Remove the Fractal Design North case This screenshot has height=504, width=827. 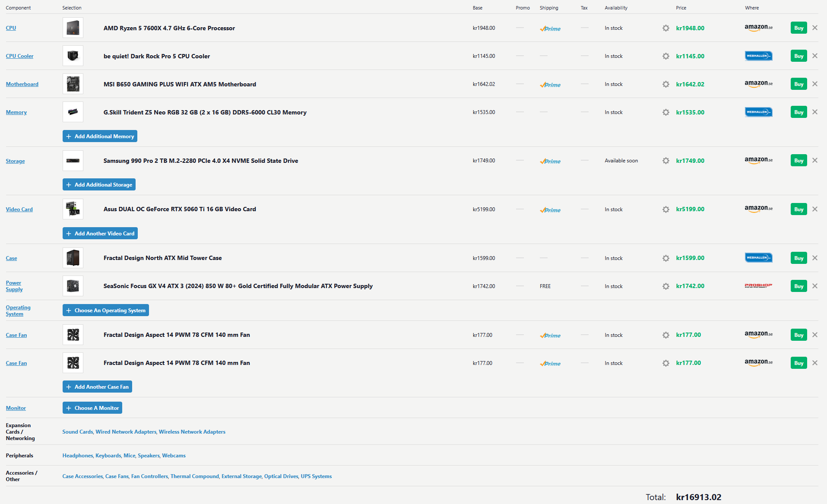click(x=815, y=258)
